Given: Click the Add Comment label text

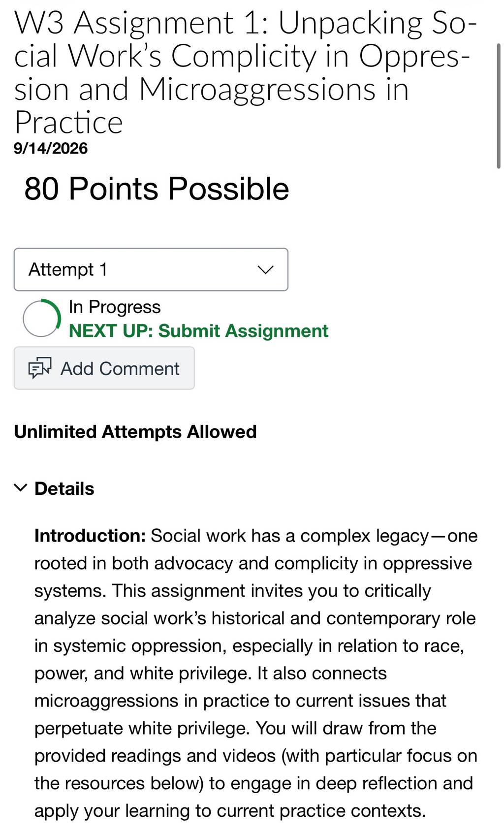Looking at the screenshot, I should (x=120, y=368).
